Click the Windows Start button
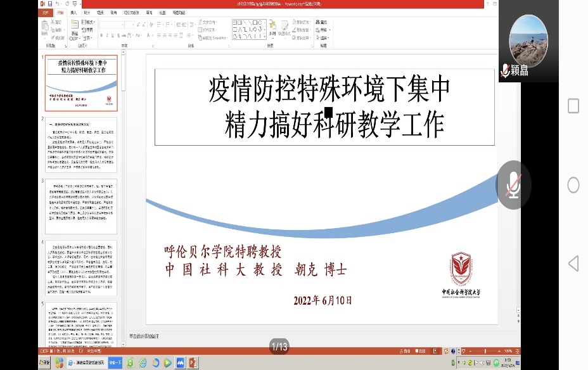 (x=45, y=363)
